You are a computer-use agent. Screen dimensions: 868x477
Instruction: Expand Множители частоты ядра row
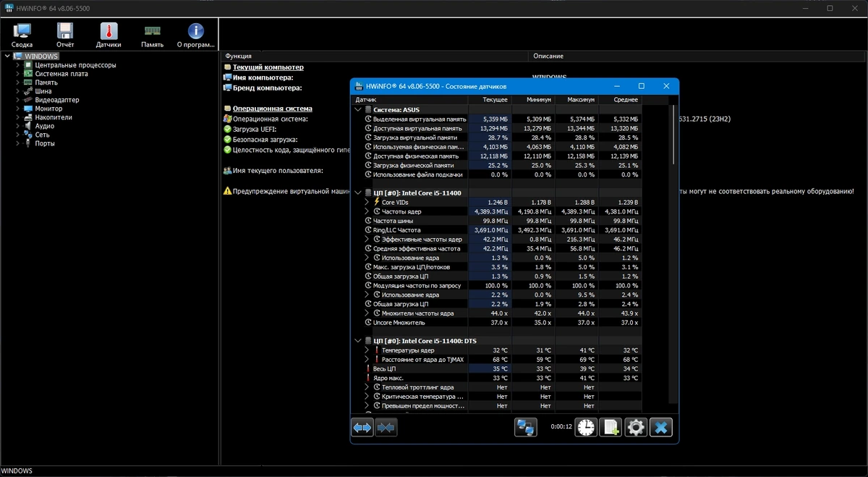click(x=367, y=313)
